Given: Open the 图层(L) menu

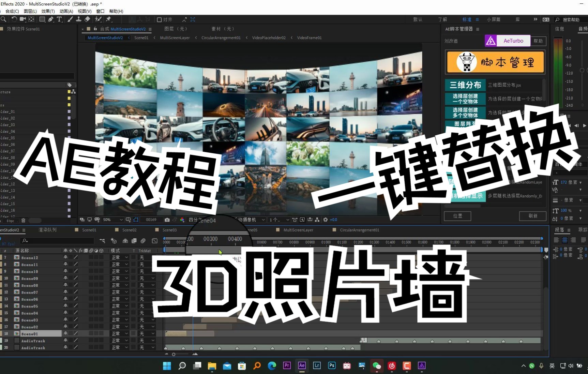Looking at the screenshot, I should point(30,11).
